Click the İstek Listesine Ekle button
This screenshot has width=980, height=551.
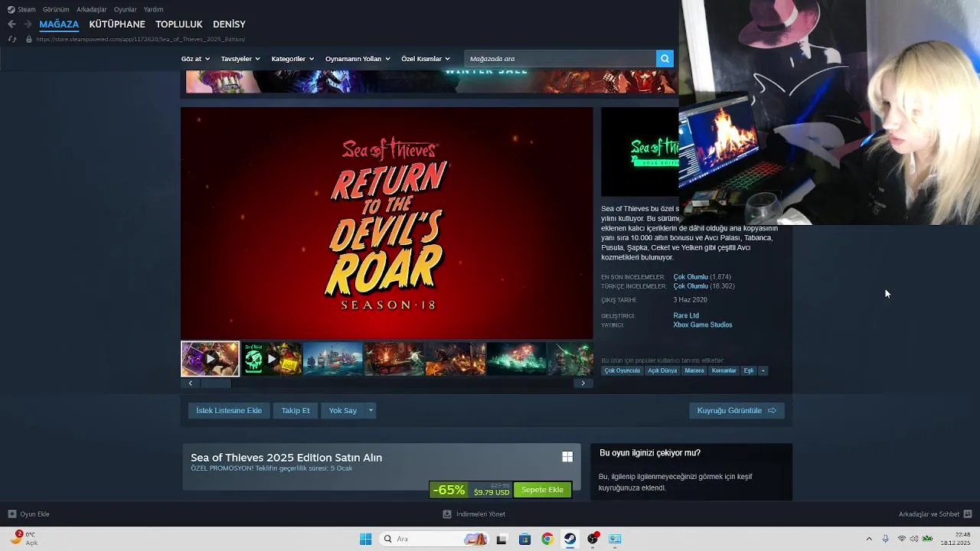coord(229,410)
